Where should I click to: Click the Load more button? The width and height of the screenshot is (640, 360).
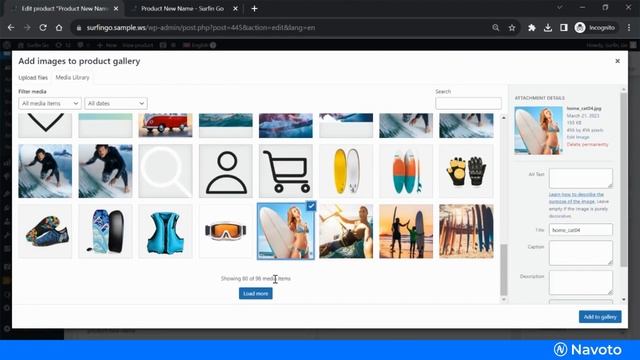(x=256, y=293)
